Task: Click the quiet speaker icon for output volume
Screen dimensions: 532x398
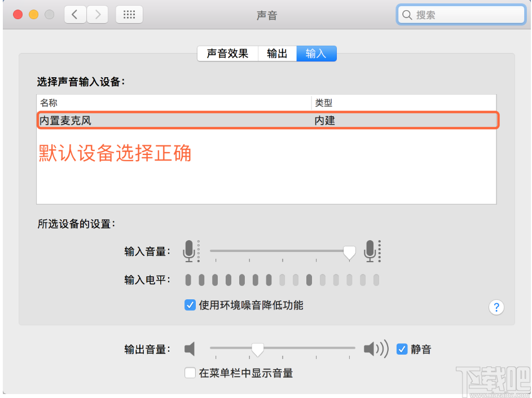Action: (x=190, y=349)
